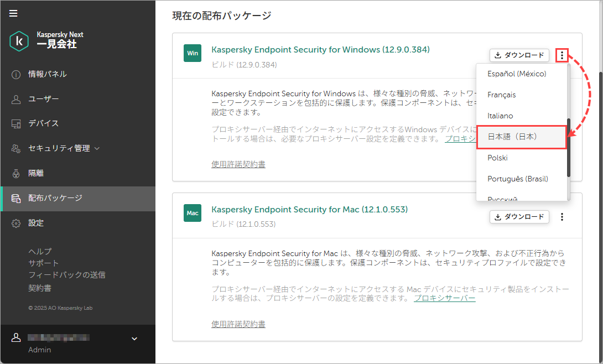
Task: Click the デバイス monitor icon
Action: [x=16, y=124]
